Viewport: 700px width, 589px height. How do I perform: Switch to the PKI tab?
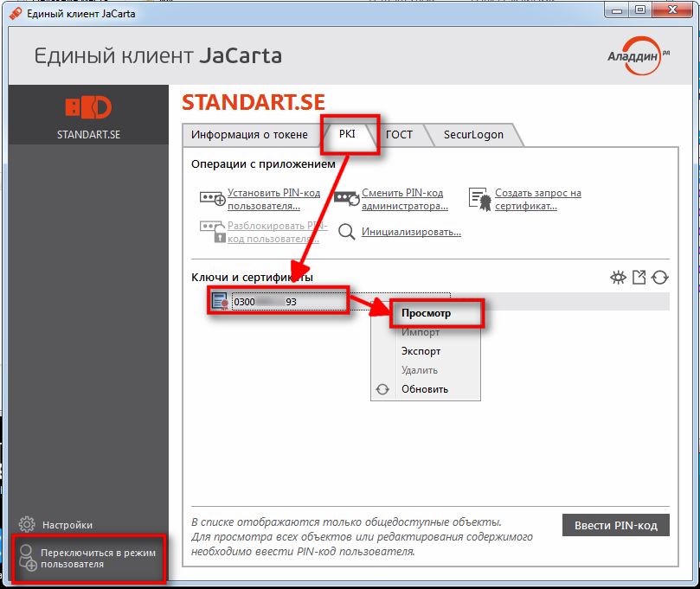[347, 134]
